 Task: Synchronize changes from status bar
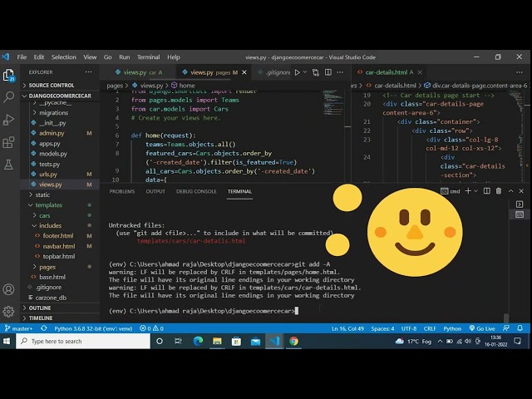44,328
